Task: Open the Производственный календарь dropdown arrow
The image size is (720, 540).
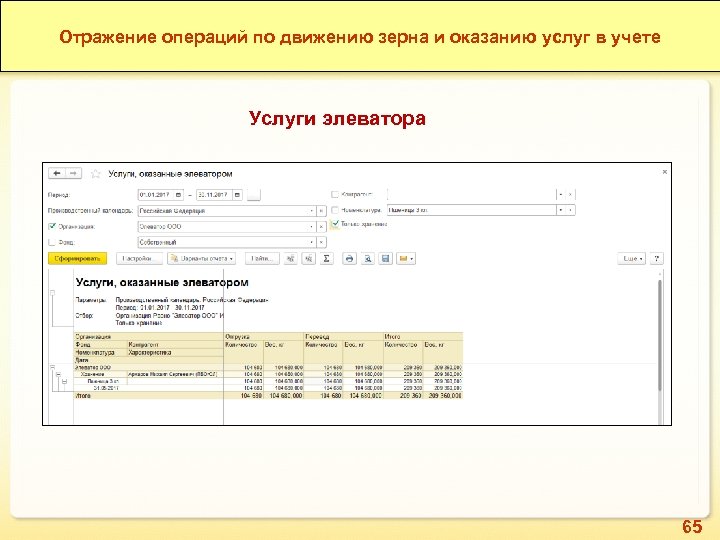Action: click(x=311, y=211)
